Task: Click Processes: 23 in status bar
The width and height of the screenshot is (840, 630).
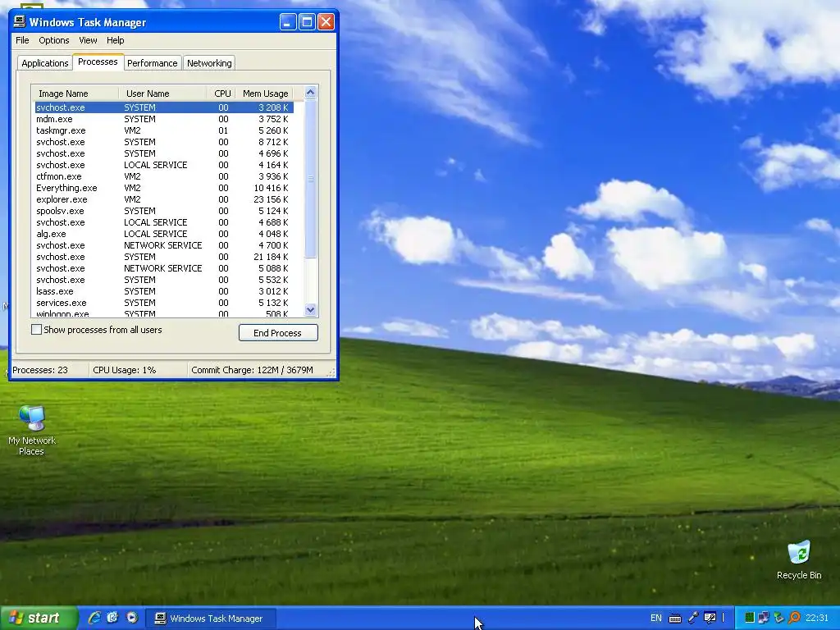Action: coord(40,370)
